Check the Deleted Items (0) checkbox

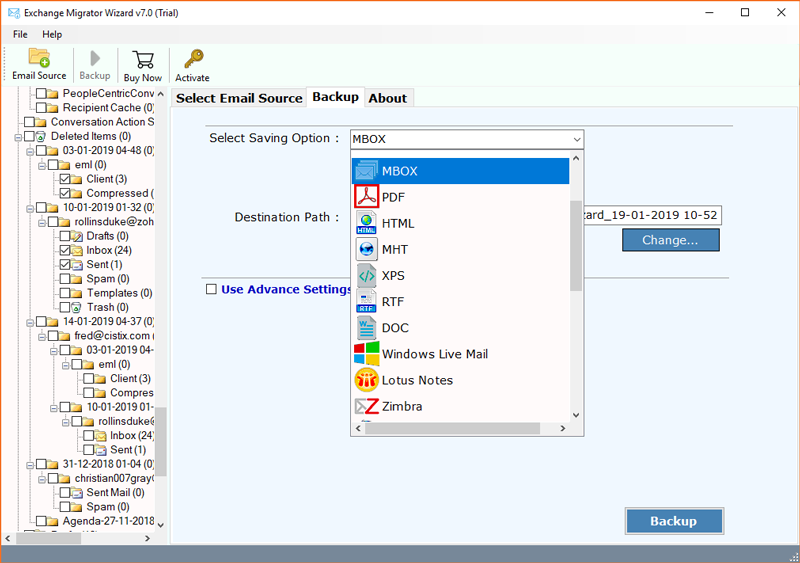pyautogui.click(x=29, y=136)
